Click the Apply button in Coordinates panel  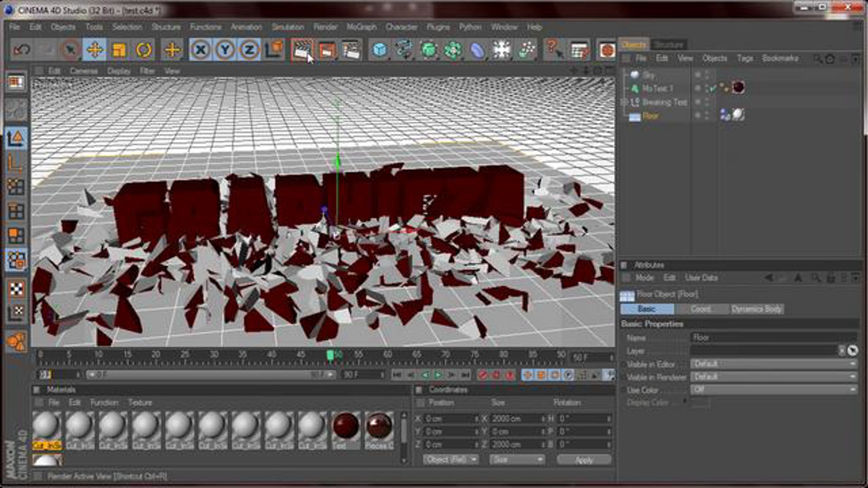pos(584,460)
